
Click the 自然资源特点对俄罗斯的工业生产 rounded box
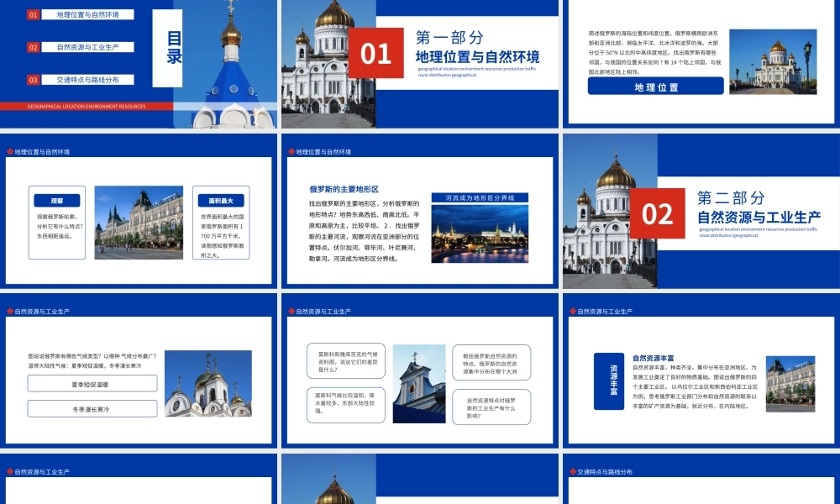[x=491, y=407]
